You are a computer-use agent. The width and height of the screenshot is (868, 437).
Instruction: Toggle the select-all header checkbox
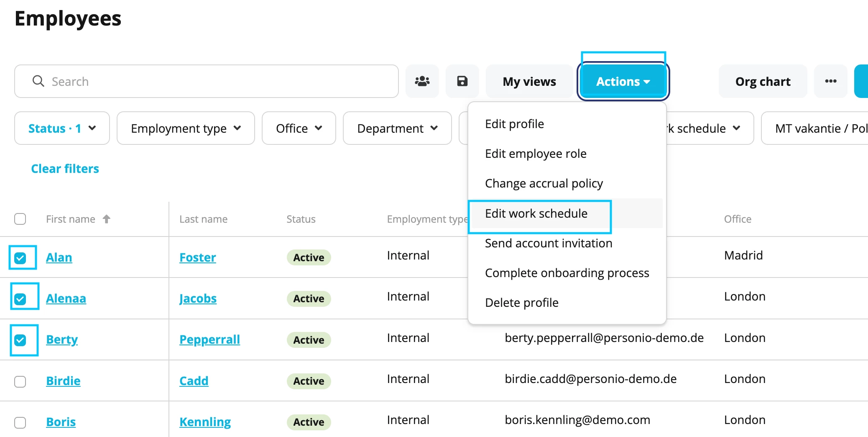pos(20,219)
